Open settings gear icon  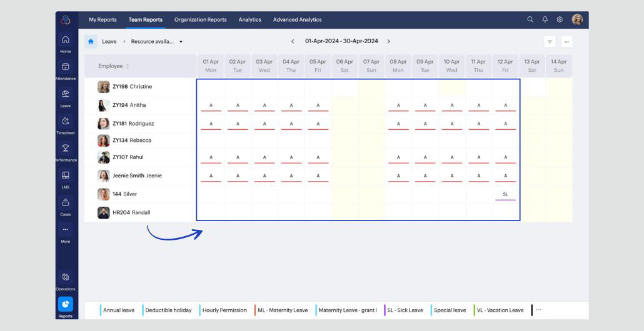coord(560,19)
